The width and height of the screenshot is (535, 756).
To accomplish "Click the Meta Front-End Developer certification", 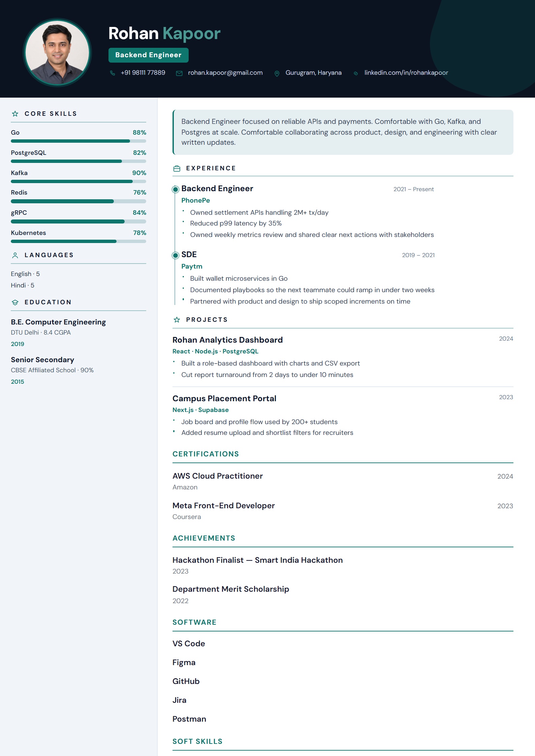I will click(x=224, y=506).
